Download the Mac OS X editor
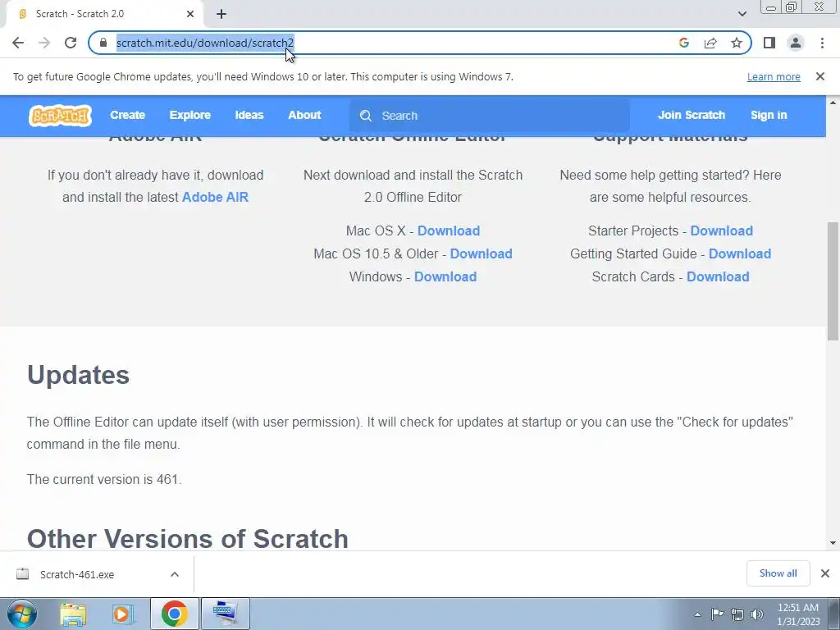The width and height of the screenshot is (840, 630). (449, 231)
